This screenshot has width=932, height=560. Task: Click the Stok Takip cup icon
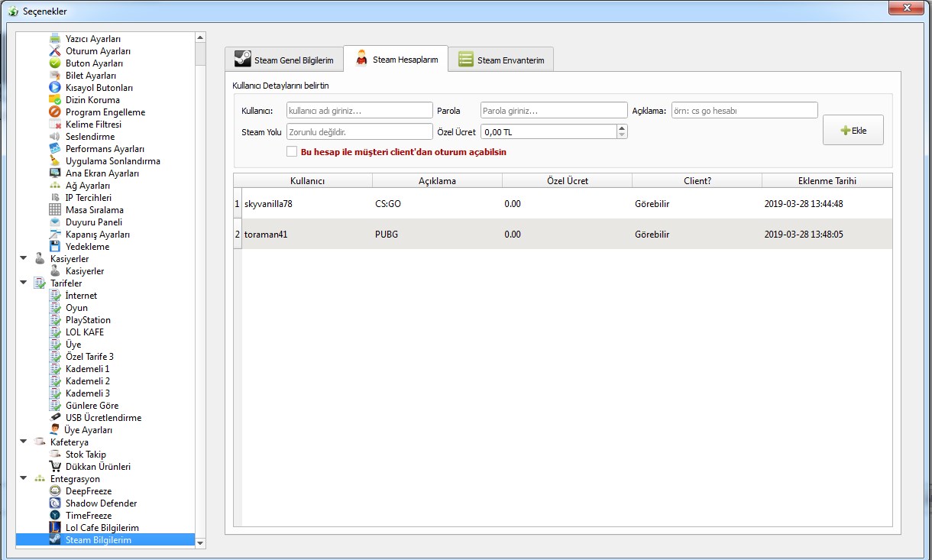[55, 455]
